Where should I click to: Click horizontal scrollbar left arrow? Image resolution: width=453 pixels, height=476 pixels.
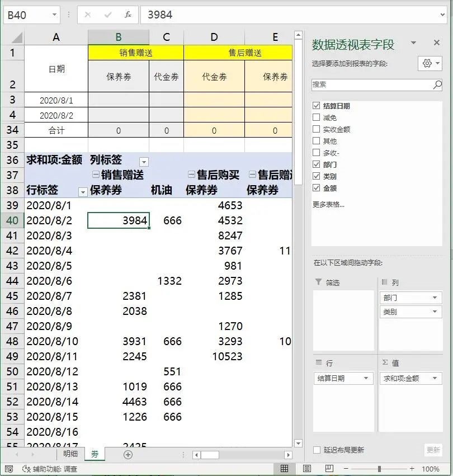click(196, 455)
